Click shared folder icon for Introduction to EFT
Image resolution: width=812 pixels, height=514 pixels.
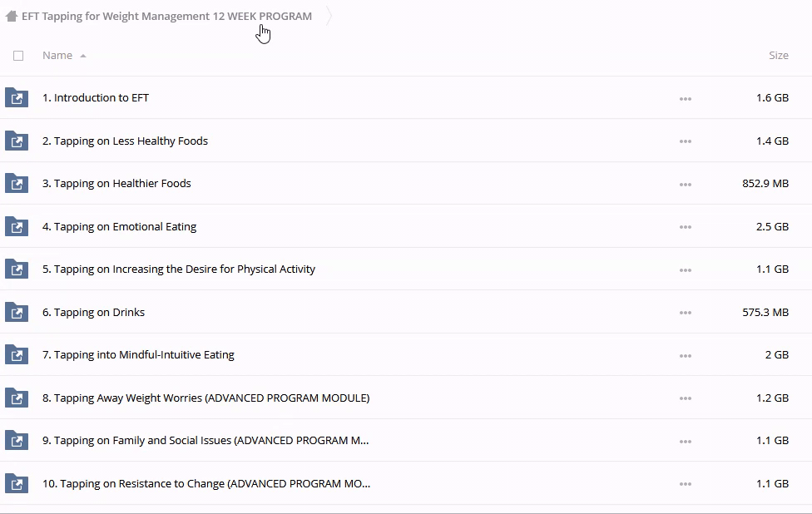(17, 98)
